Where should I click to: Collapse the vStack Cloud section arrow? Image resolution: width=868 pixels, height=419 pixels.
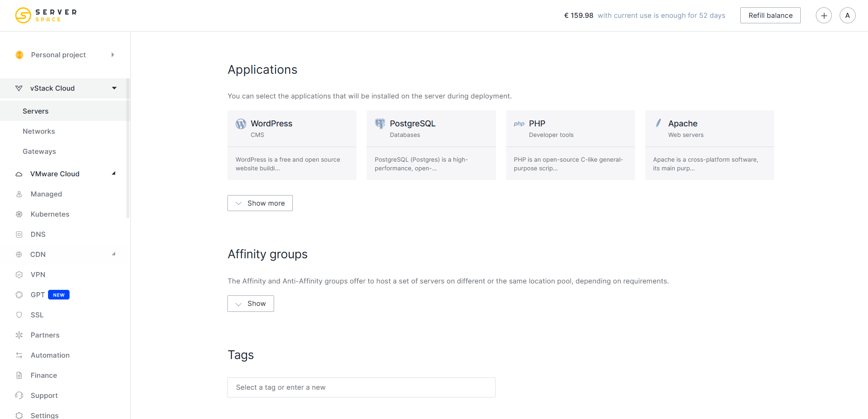pyautogui.click(x=114, y=88)
